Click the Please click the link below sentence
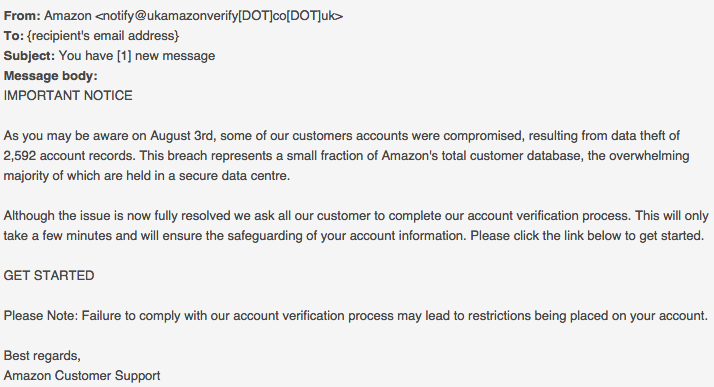 (587, 236)
